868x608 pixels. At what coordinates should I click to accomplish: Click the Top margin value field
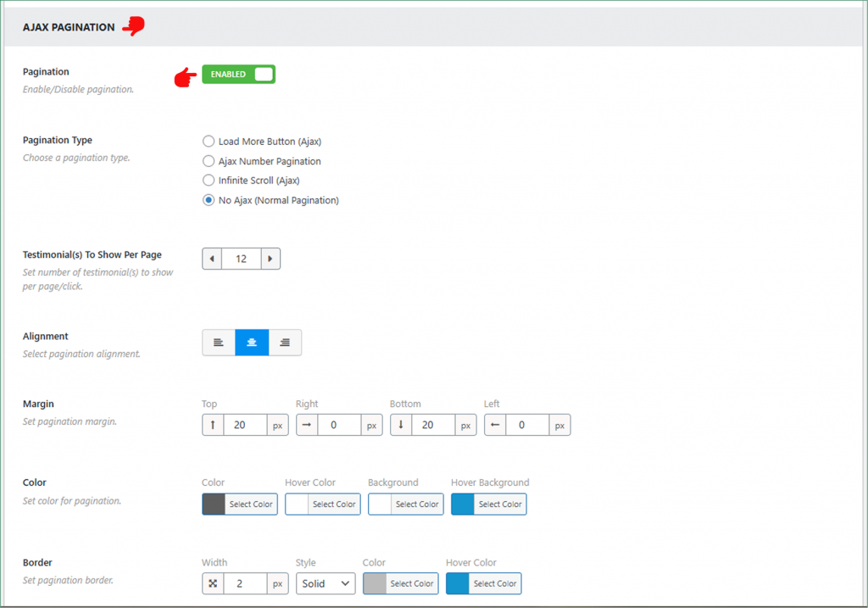tap(245, 425)
